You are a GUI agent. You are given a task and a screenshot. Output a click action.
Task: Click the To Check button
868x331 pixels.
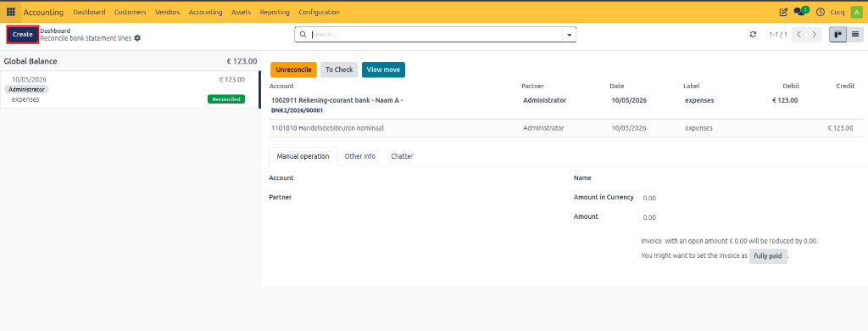tap(339, 70)
